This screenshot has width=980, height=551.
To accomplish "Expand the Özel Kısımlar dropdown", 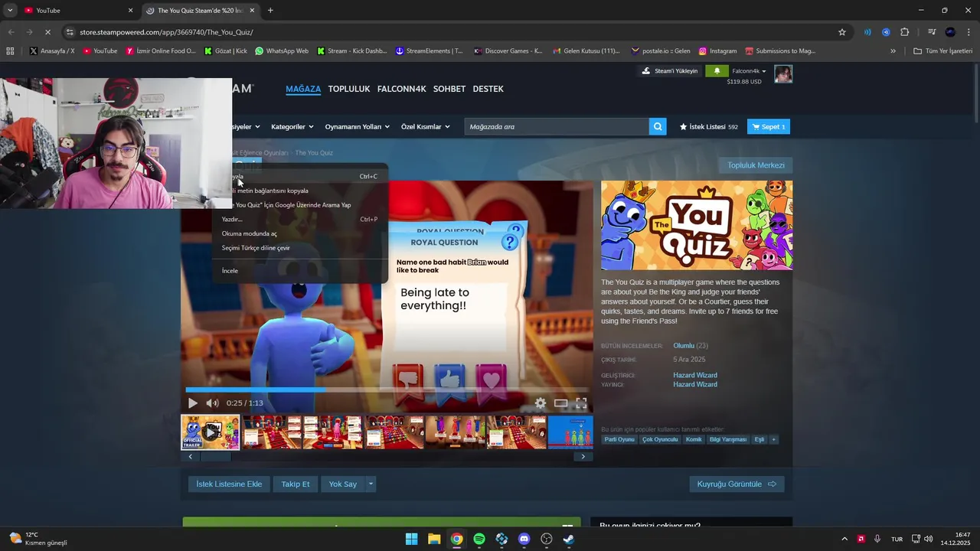I will pyautogui.click(x=426, y=127).
